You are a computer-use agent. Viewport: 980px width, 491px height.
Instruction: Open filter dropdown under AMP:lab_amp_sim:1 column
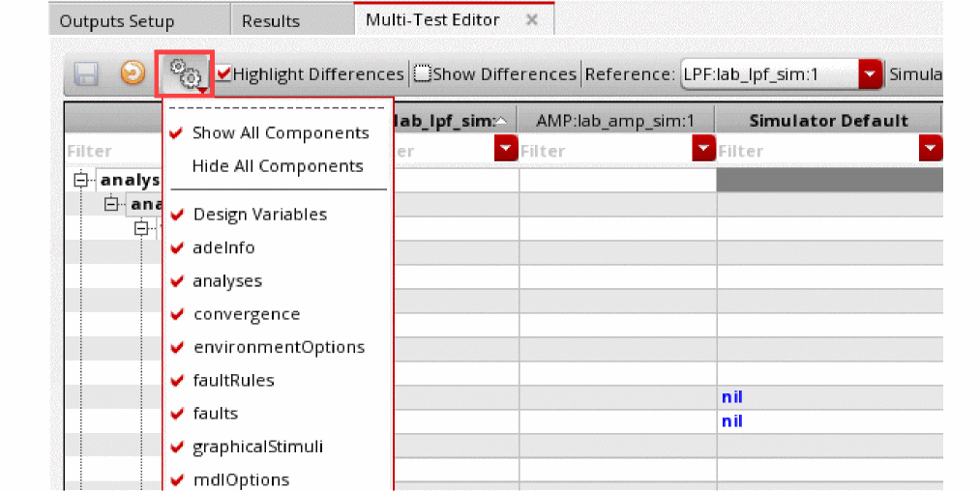(703, 150)
